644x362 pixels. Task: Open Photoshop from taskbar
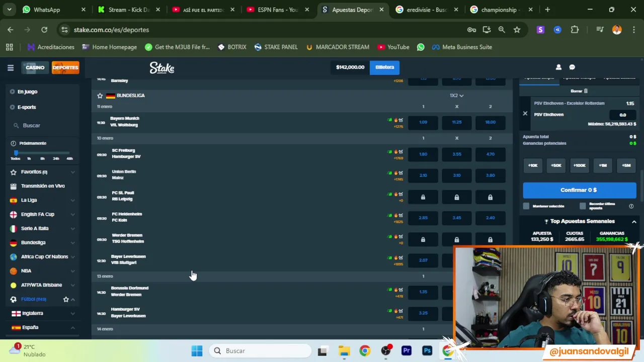click(x=427, y=351)
